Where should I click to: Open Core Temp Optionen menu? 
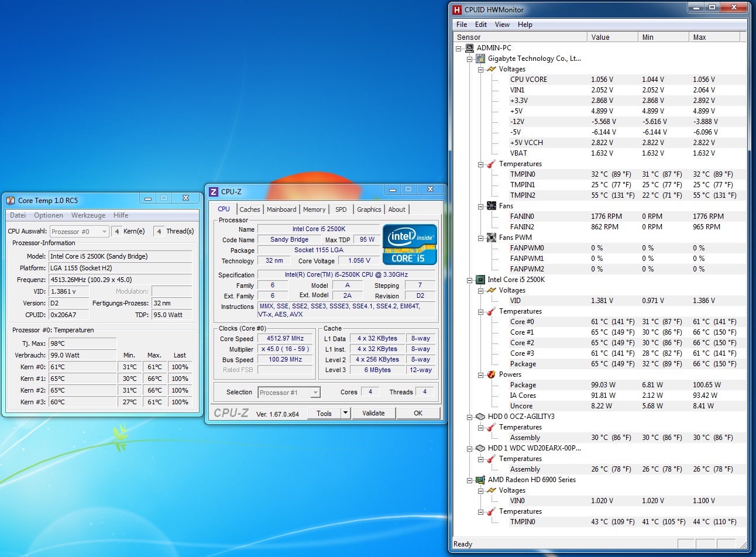(49, 215)
